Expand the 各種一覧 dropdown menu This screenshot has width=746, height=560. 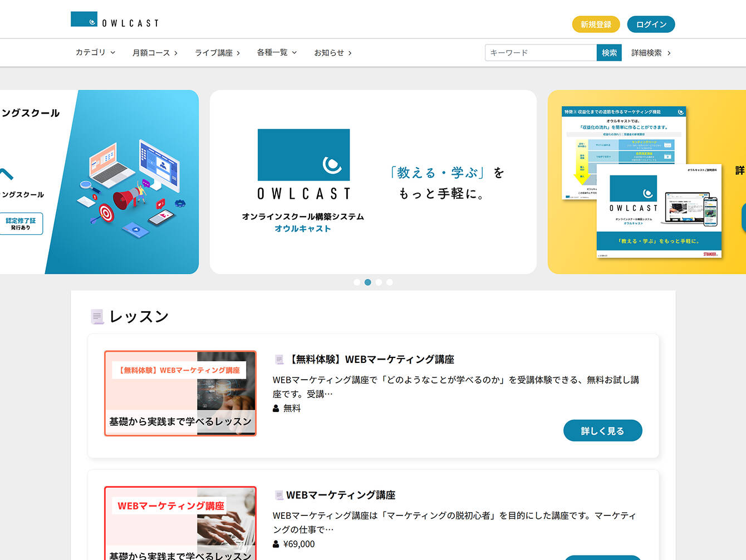coord(277,52)
